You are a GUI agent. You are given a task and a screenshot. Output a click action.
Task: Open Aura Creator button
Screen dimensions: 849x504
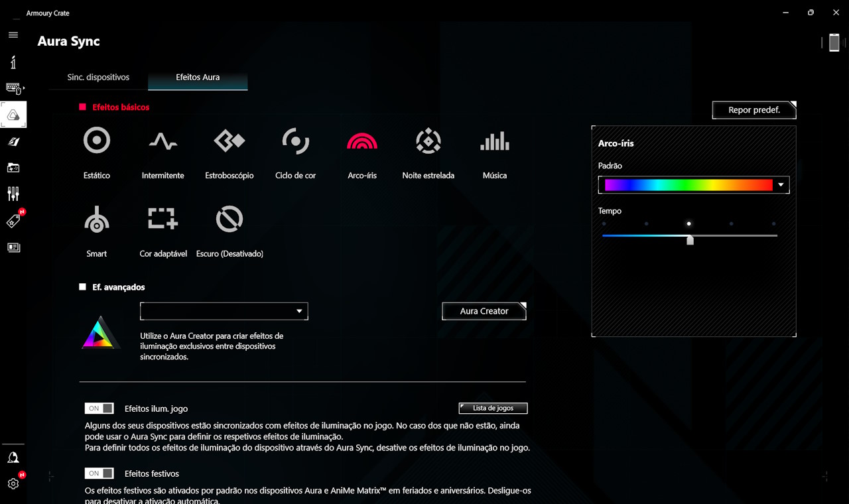(x=484, y=311)
